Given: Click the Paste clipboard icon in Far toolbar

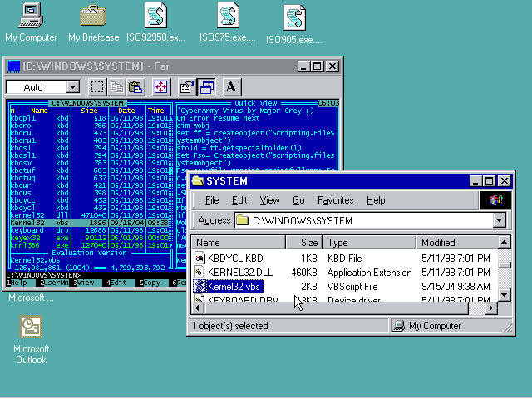Looking at the screenshot, I should click(135, 87).
